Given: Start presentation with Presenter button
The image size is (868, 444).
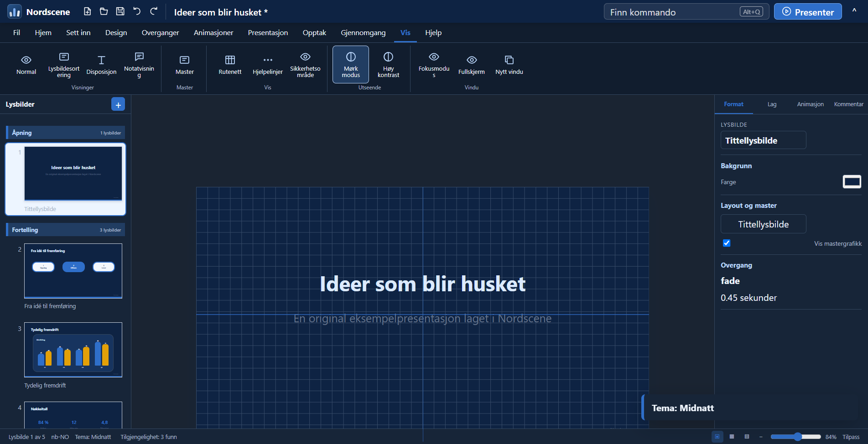Looking at the screenshot, I should (x=808, y=12).
